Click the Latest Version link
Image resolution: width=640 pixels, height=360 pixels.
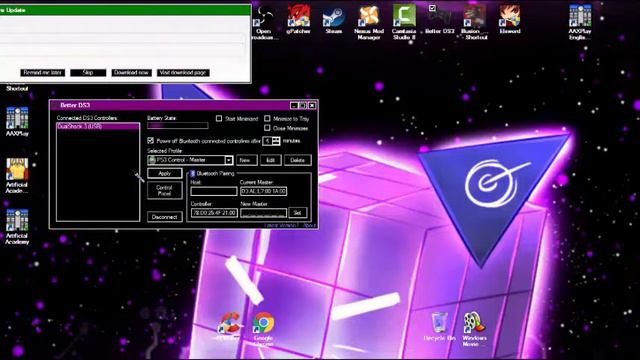coord(281,225)
